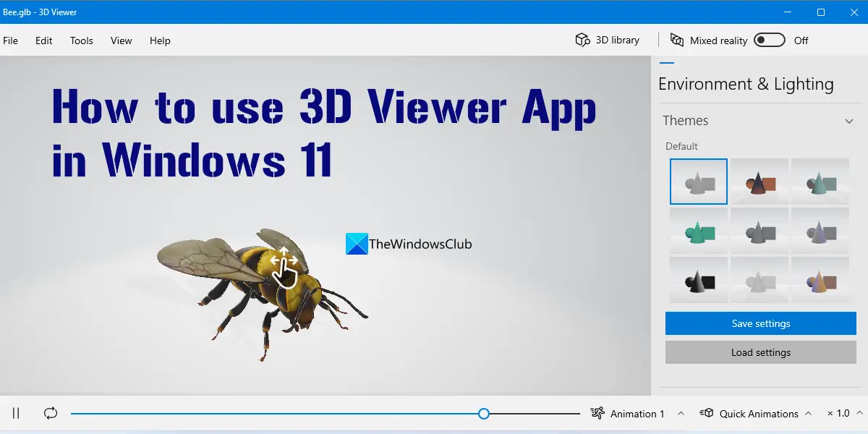
Task: Open the playback speed × 1.0 selector
Action: (x=843, y=414)
